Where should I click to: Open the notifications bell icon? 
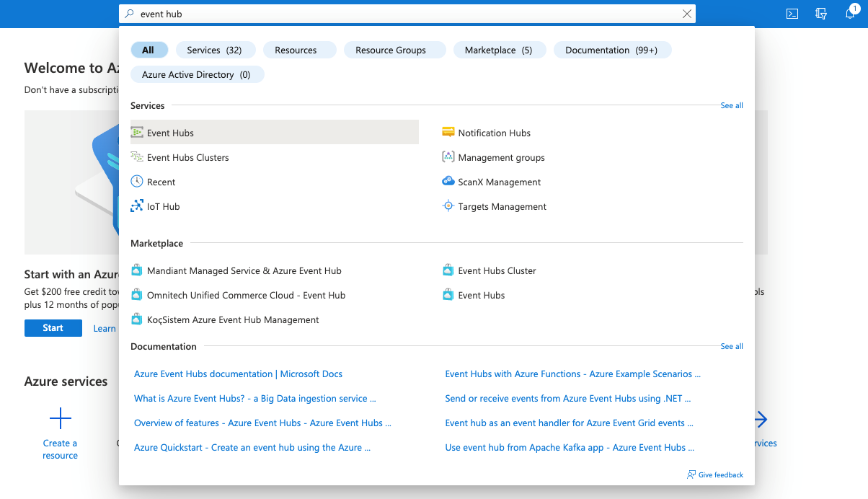pyautogui.click(x=850, y=14)
